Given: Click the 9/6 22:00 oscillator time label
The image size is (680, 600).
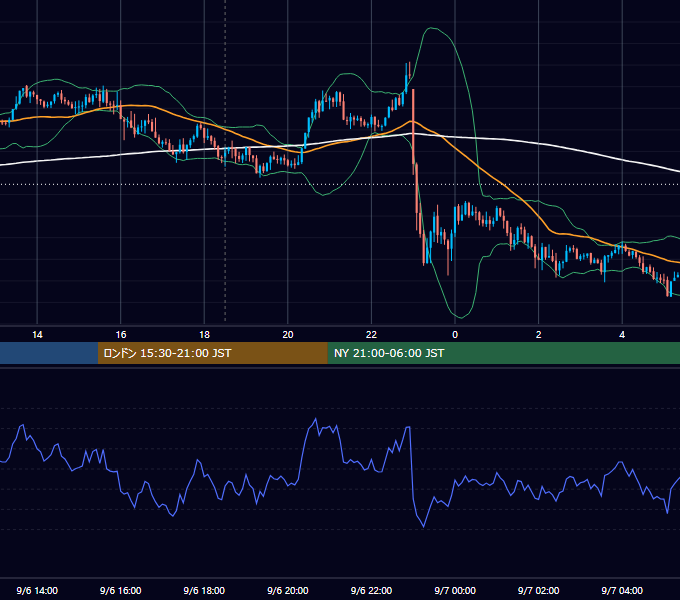Looking at the screenshot, I should 371,590.
